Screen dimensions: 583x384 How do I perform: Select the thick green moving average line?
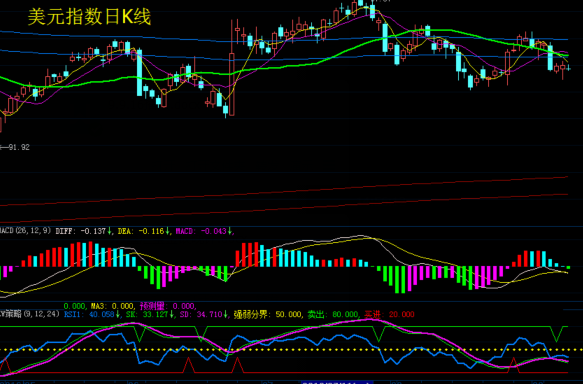(x=283, y=67)
